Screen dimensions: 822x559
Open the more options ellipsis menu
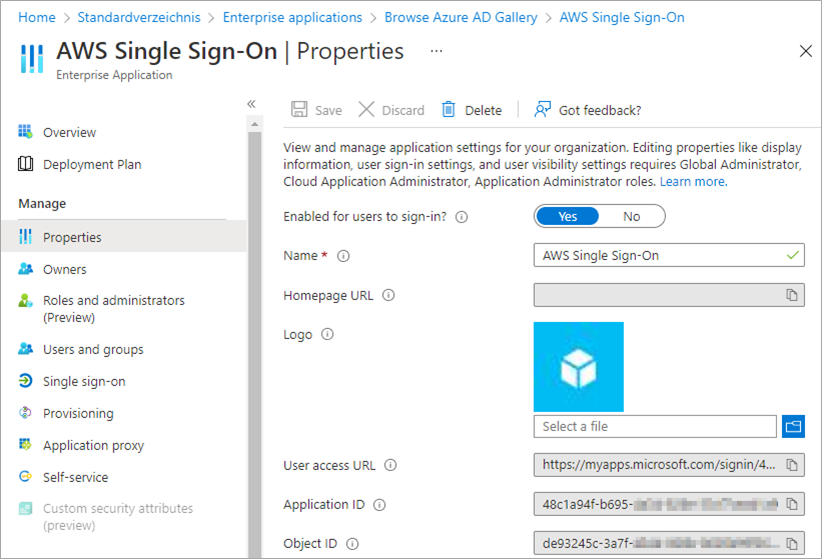436,50
